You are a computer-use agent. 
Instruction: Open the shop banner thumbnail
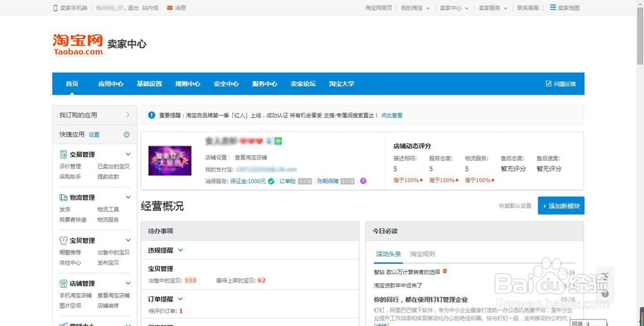click(169, 160)
